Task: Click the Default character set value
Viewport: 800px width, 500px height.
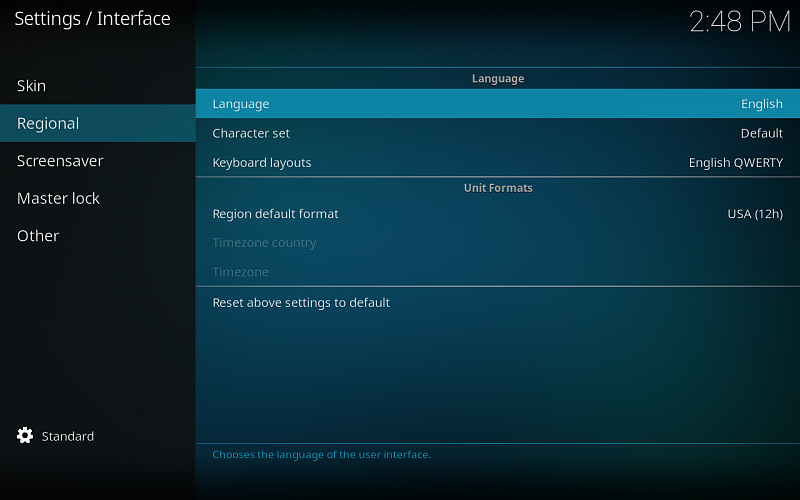Action: (762, 133)
